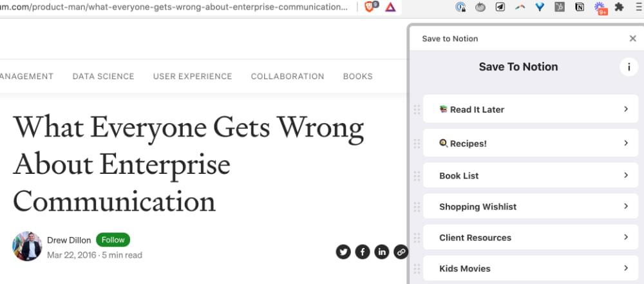Expand the Recipes! form chevron
The height and width of the screenshot is (284, 644).
coord(625,143)
